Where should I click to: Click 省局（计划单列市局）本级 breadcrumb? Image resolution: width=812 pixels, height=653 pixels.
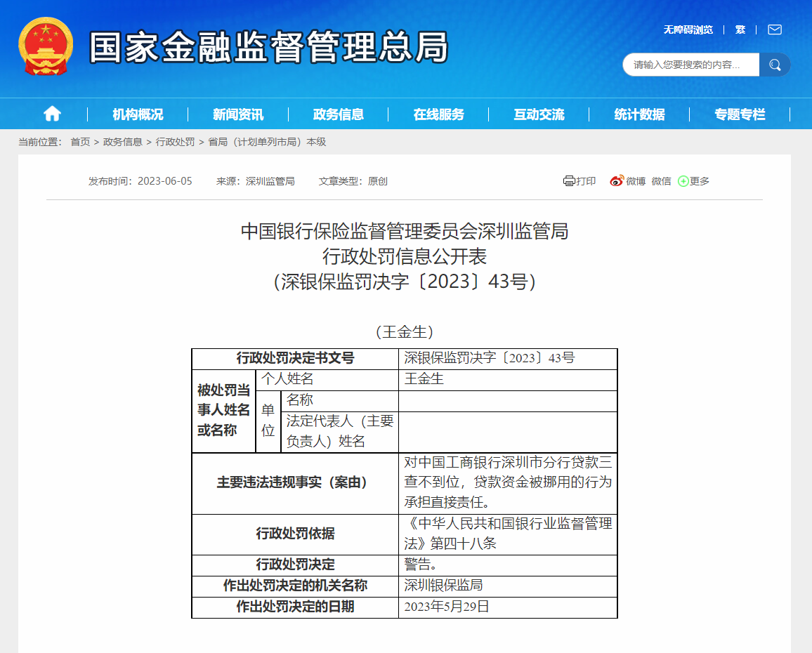[267, 142]
